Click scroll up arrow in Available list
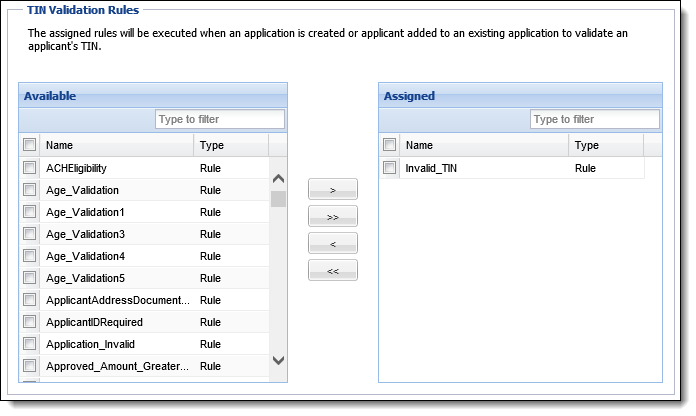The width and height of the screenshot is (696, 416). (x=278, y=179)
